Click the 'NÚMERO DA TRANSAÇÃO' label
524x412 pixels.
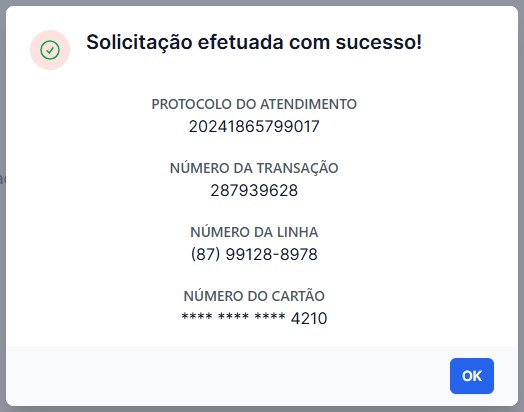pyautogui.click(x=254, y=167)
